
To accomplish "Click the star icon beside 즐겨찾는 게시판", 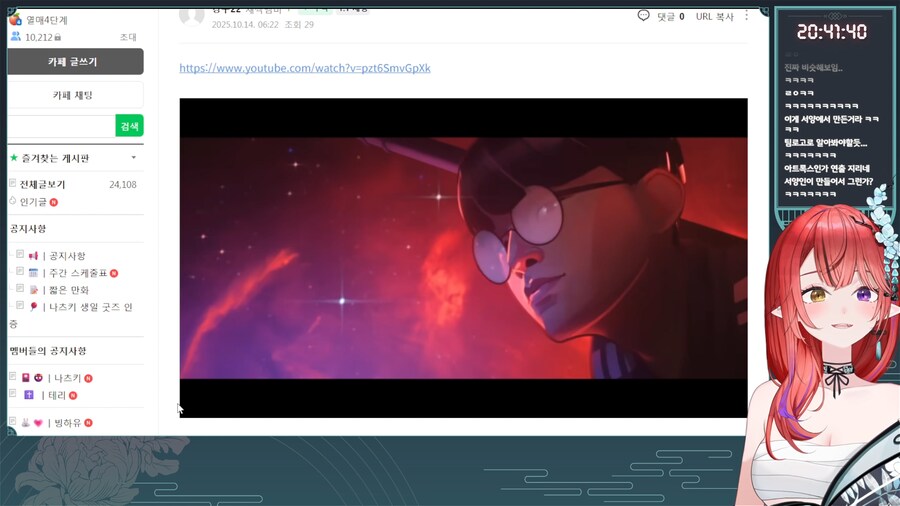I will pos(13,158).
